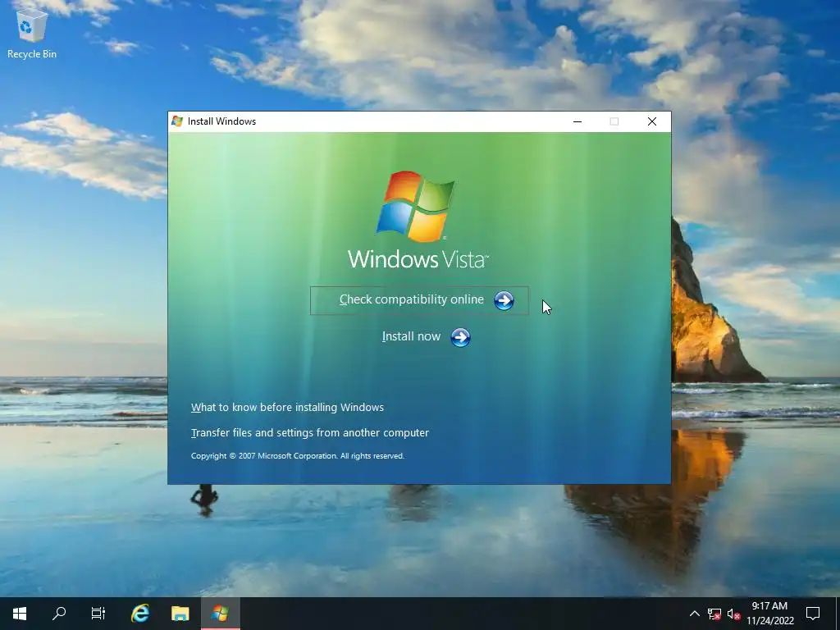Open the Action Center notifications icon
The width and height of the screenshot is (840, 630).
[813, 614]
